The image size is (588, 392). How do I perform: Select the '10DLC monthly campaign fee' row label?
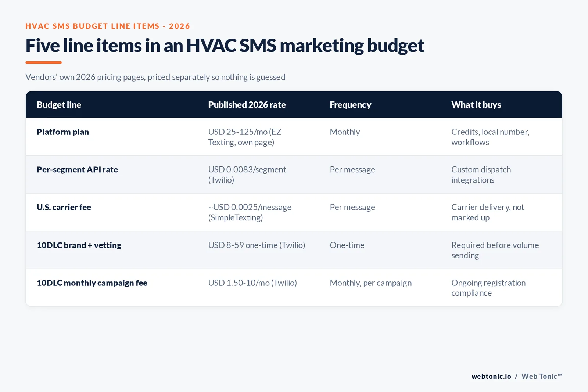(x=92, y=283)
